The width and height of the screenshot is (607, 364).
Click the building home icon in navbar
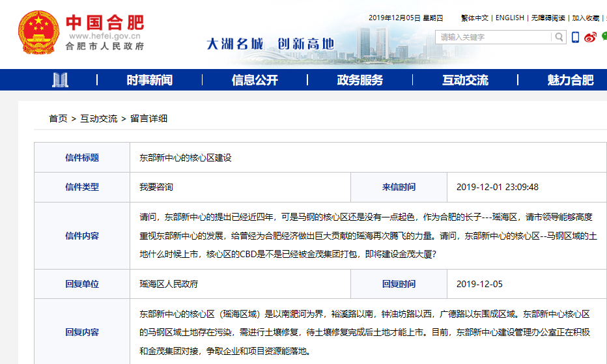pyautogui.click(x=60, y=80)
